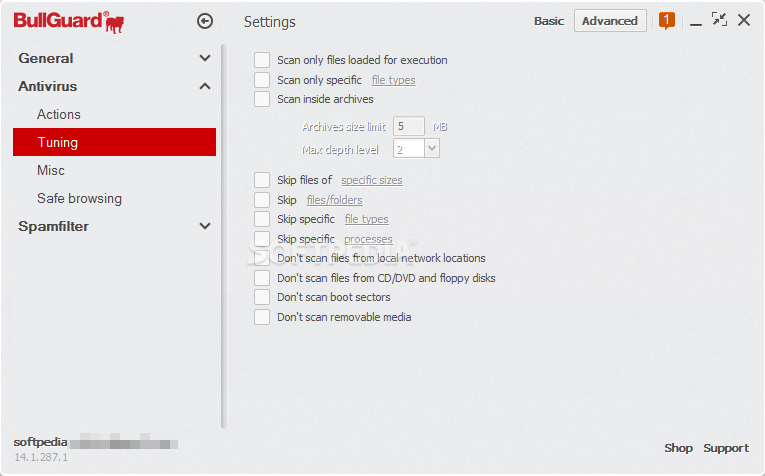Viewport: 765px width, 476px height.
Task: Open the Shop link
Action: pyautogui.click(x=678, y=448)
